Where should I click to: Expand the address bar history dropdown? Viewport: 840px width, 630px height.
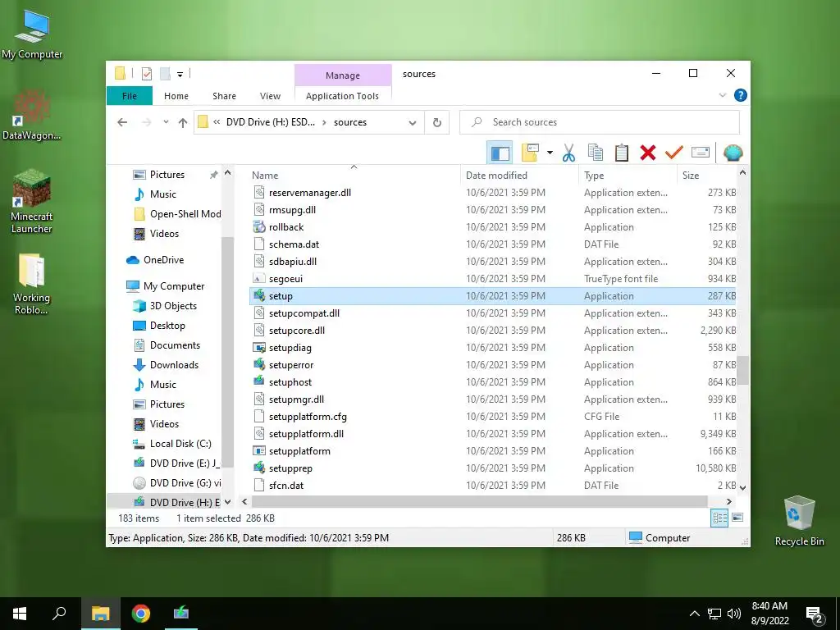tap(413, 123)
